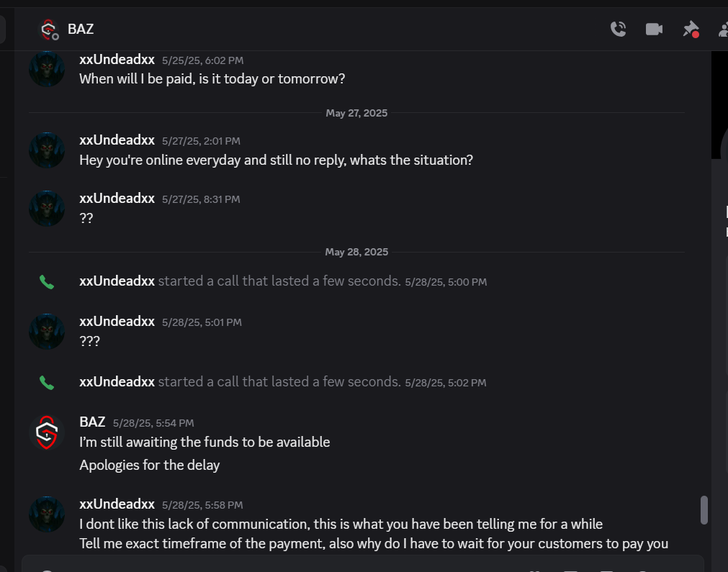This screenshot has width=728, height=572.
Task: Open the BAZ username on the 5:54 PM message
Action: pos(92,422)
